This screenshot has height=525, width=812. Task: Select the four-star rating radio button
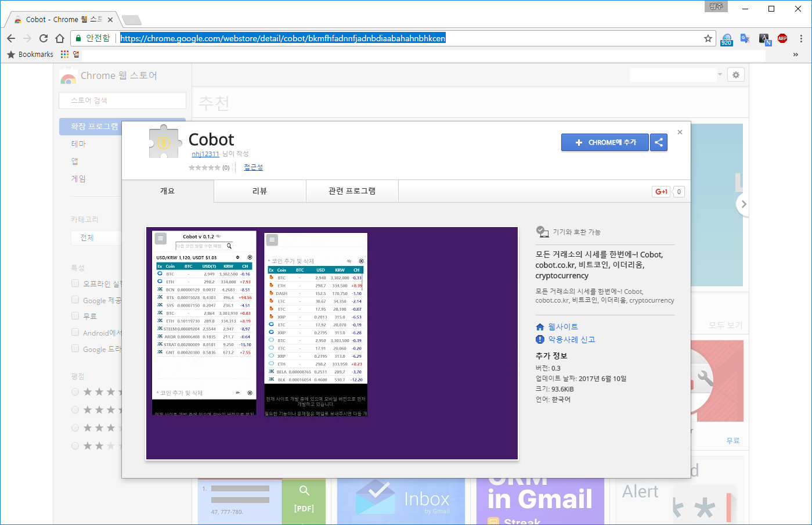[75, 410]
